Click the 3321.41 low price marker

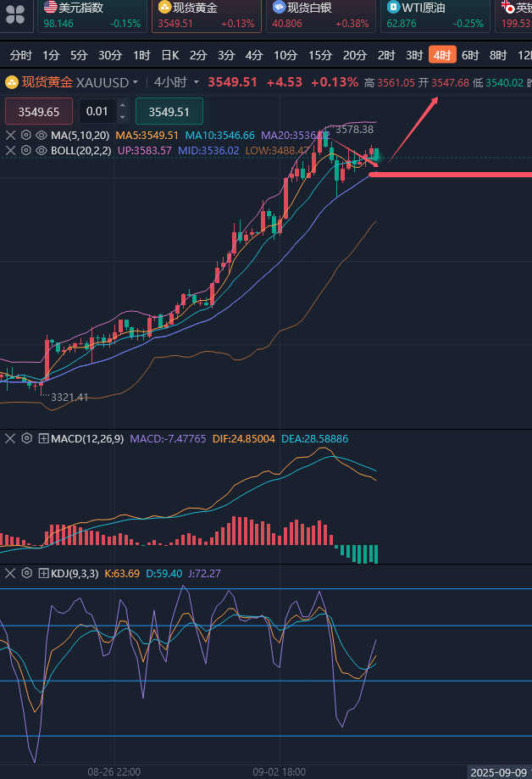[x=69, y=397]
